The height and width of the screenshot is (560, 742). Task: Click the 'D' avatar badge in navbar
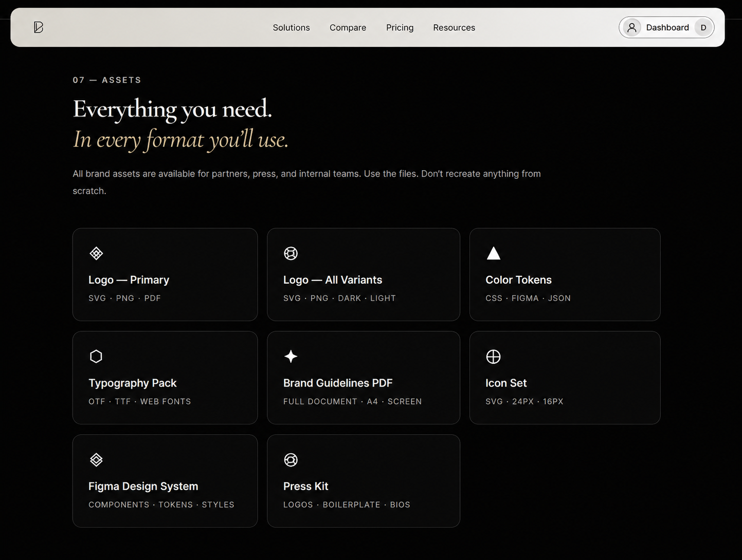[x=703, y=28]
